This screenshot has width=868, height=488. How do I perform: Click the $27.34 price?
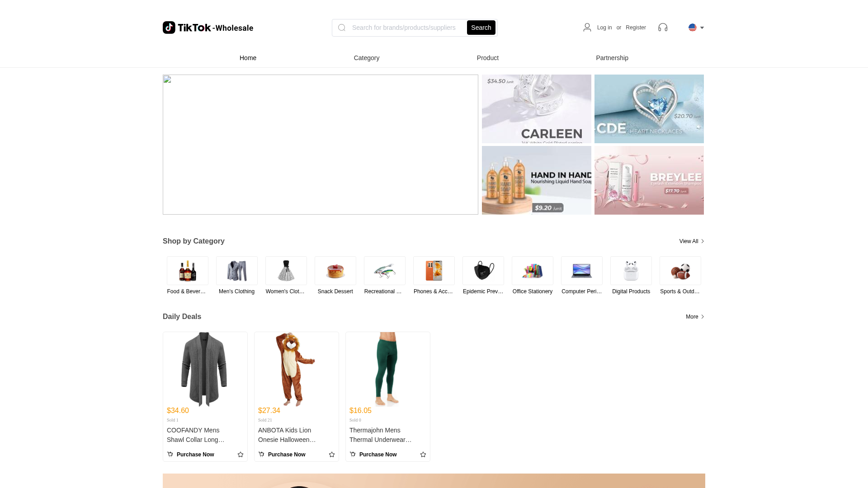[x=269, y=411]
